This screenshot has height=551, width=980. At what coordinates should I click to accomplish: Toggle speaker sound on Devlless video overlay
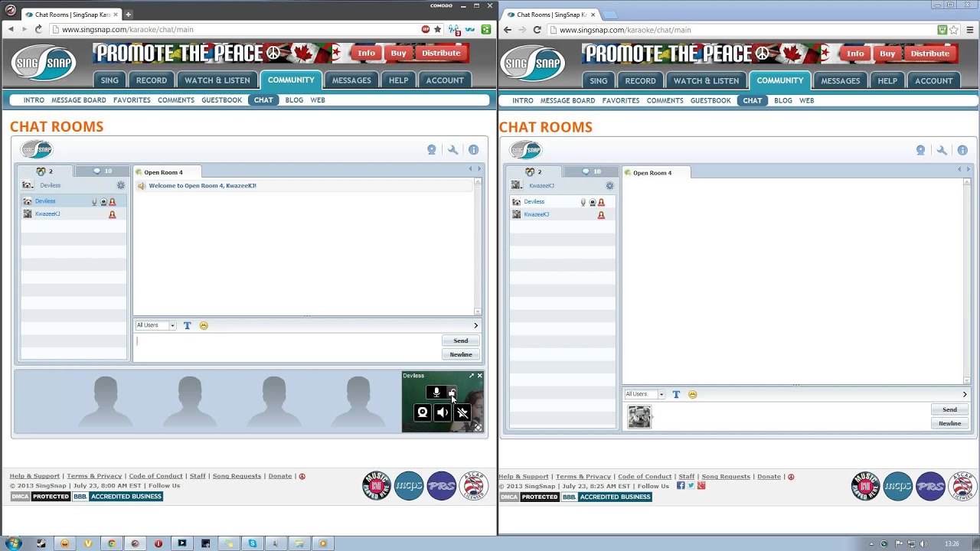(443, 412)
